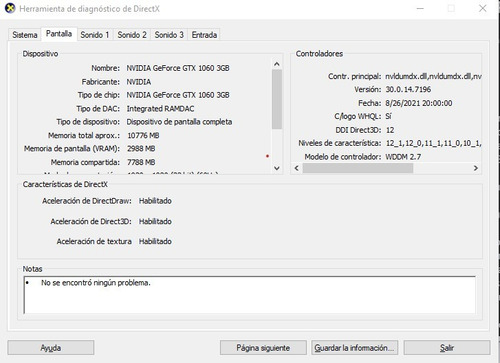Click Controladores scroll left arrow
Image resolution: width=500 pixels, height=363 pixels.
pos(297,168)
